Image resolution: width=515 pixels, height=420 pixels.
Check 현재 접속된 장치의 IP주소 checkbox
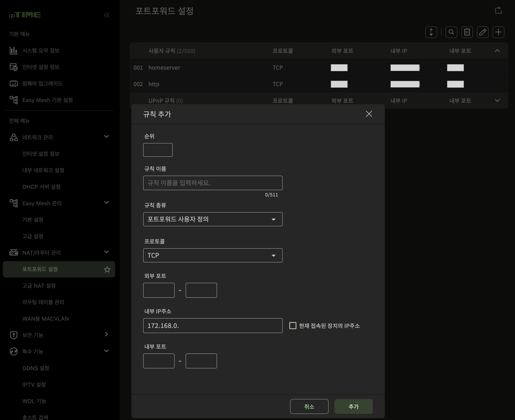pos(293,326)
